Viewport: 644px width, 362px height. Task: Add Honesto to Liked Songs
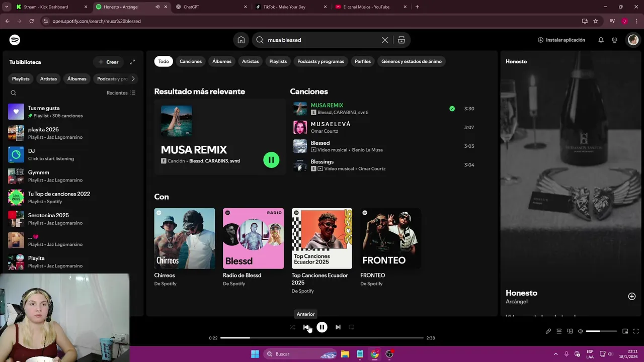pos(632,297)
